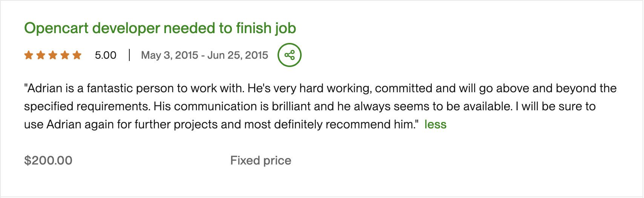Screen dimensions: 644x198
Task: Click the word "Opencart" in the job title
Action: 56,28
